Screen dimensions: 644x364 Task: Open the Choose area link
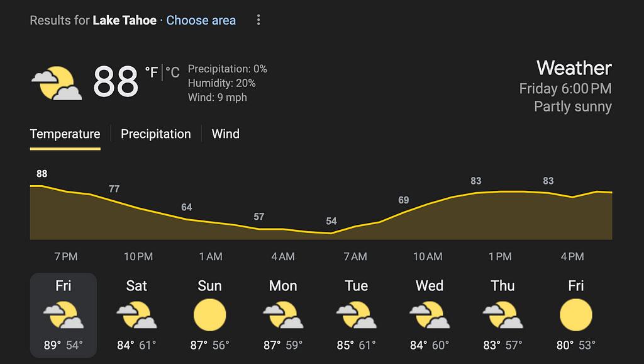(201, 20)
